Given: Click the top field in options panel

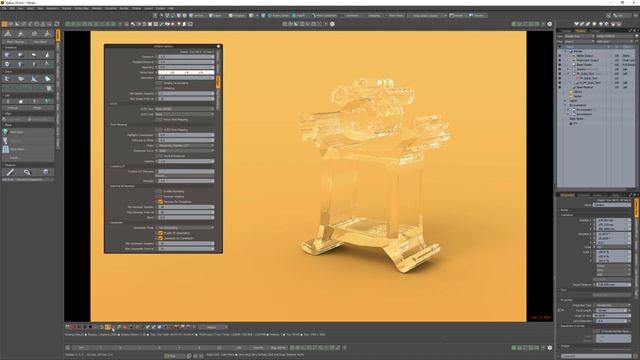Looking at the screenshot, I should pos(186,57).
